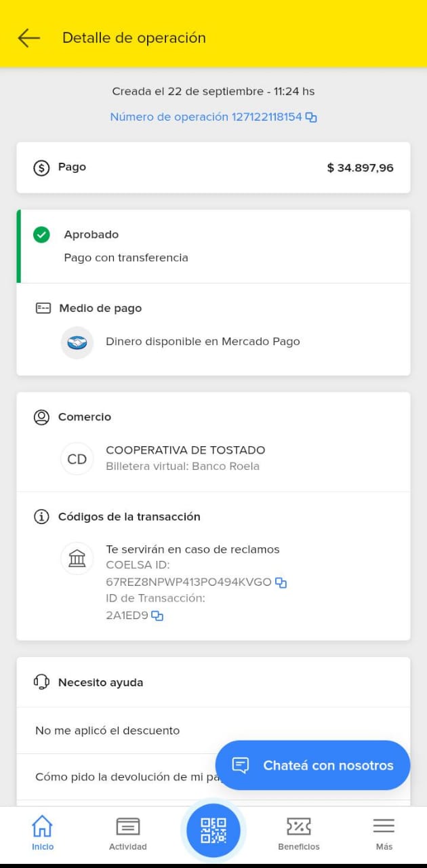Tap the bank building icon
This screenshot has height=868, width=427.
point(77,559)
